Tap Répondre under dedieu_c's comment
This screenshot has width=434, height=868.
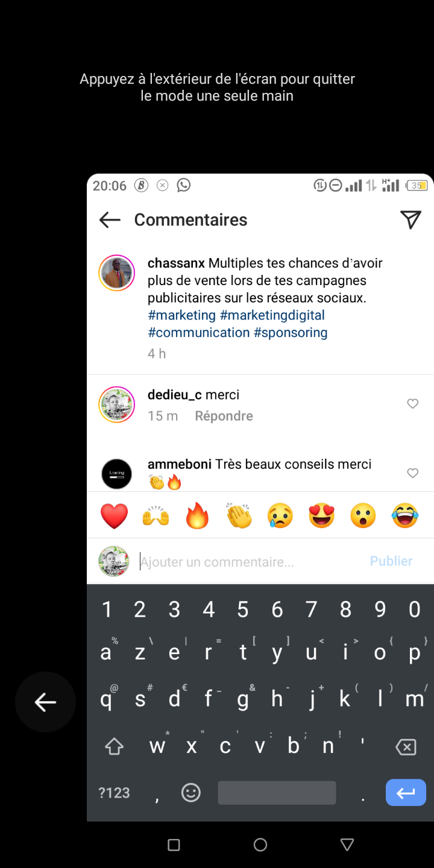tap(224, 416)
